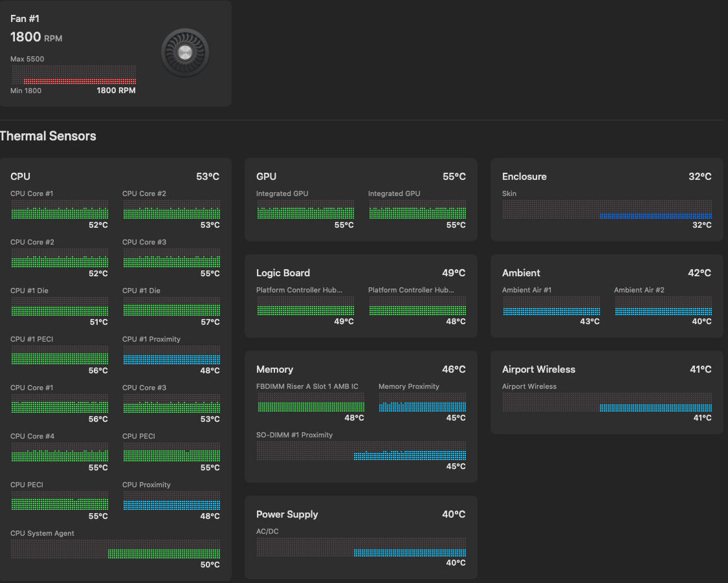Select the Platform Controller Hub 49°C graph
The image size is (728, 583).
click(x=305, y=306)
